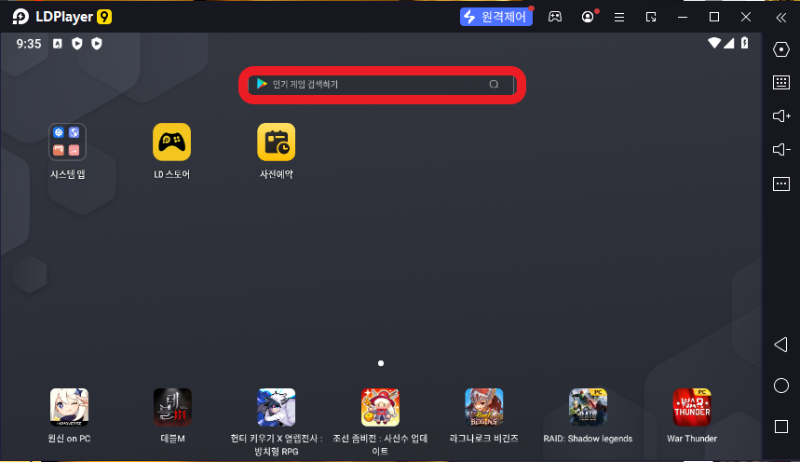Open keyboard mapping icon in sidebar
The height and width of the screenshot is (462, 800).
tap(781, 83)
